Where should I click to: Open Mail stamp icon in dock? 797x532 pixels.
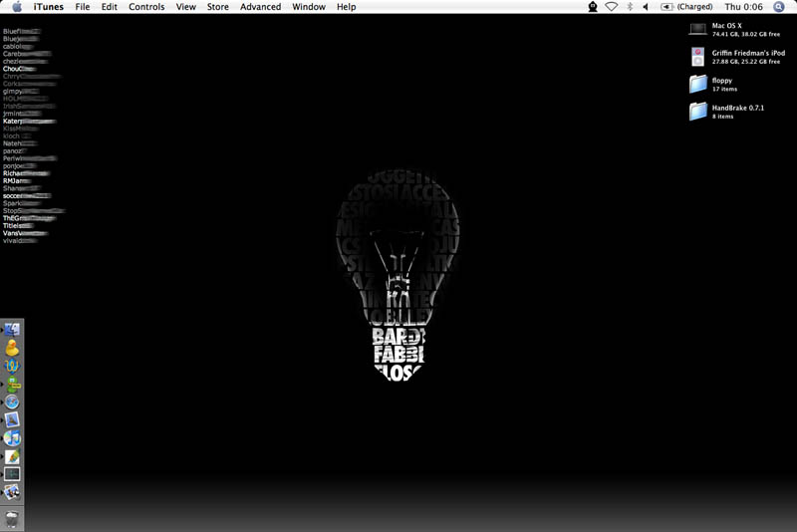pyautogui.click(x=12, y=419)
